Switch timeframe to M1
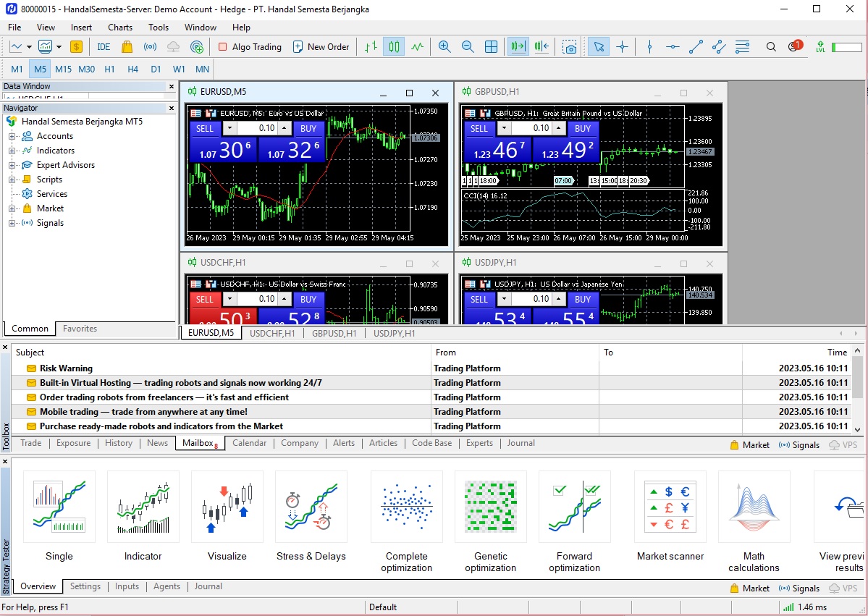 pos(17,69)
